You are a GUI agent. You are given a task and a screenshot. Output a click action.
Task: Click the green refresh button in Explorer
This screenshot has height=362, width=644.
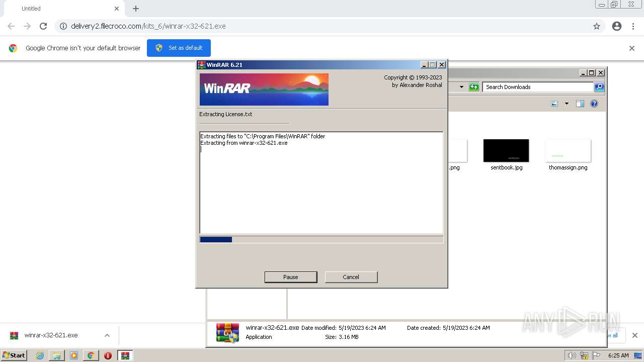474,87
